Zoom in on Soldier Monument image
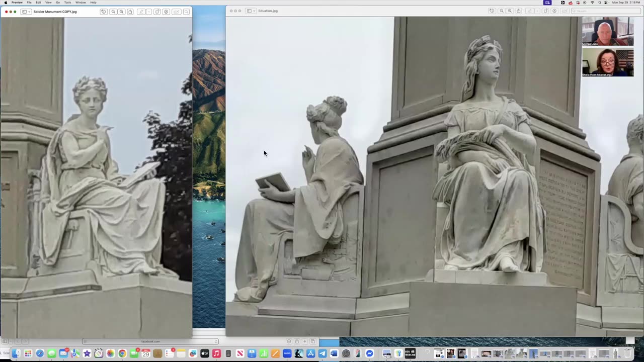The image size is (644, 362). (121, 12)
